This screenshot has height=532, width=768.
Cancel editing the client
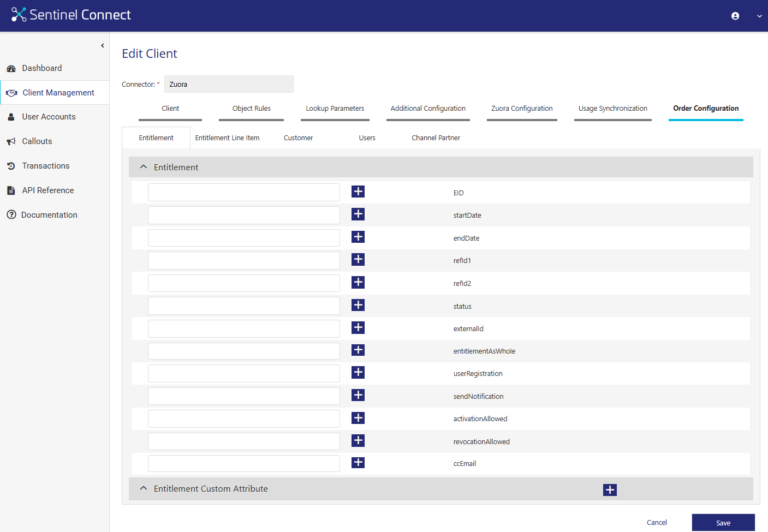(x=657, y=523)
